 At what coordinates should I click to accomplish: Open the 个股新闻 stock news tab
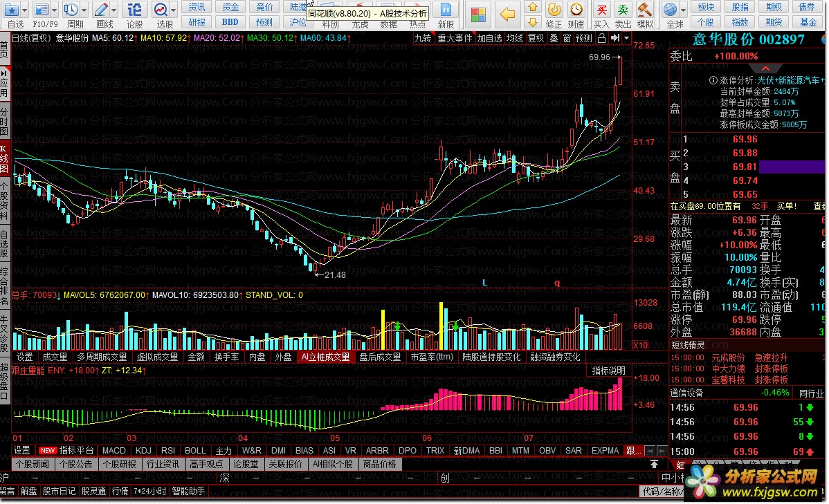point(33,465)
